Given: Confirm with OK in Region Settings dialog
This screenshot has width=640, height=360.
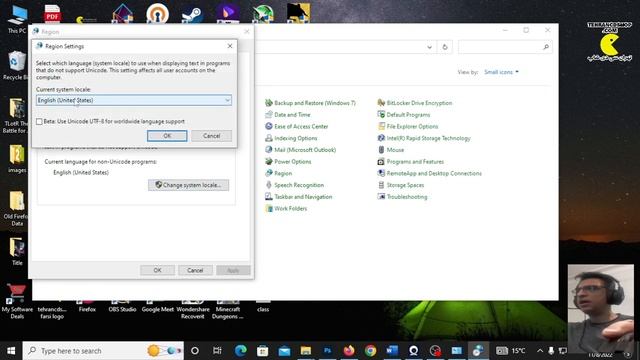Looking at the screenshot, I should (x=167, y=136).
